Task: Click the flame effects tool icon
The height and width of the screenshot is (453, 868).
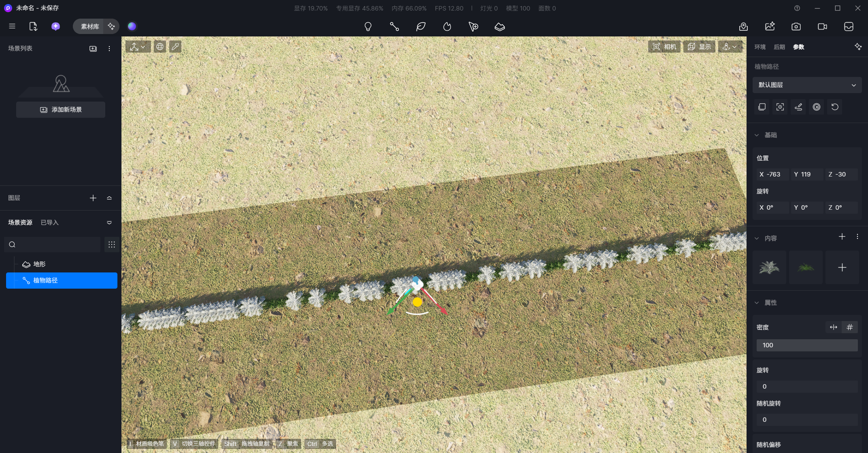Action: (x=447, y=27)
